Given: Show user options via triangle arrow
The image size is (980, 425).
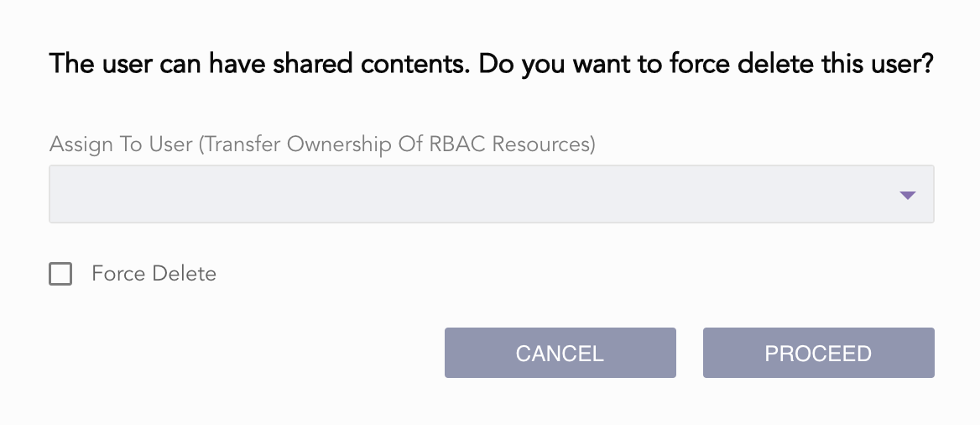Looking at the screenshot, I should pos(907,195).
